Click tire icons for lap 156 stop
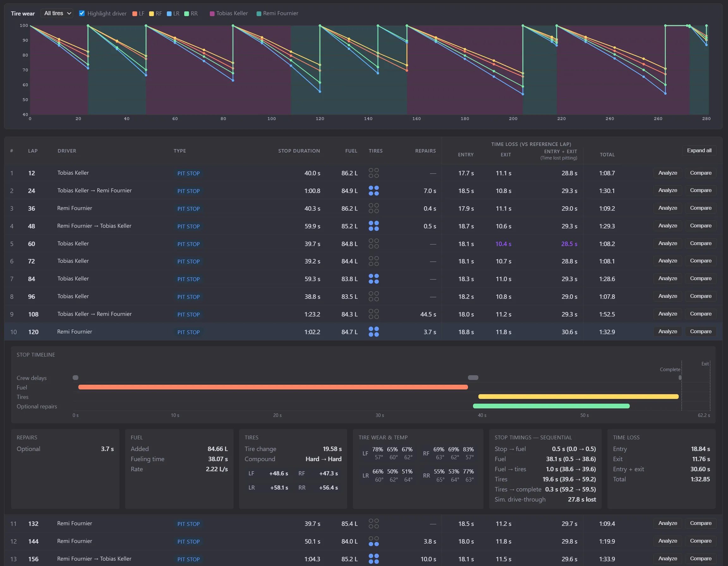 pyautogui.click(x=374, y=559)
